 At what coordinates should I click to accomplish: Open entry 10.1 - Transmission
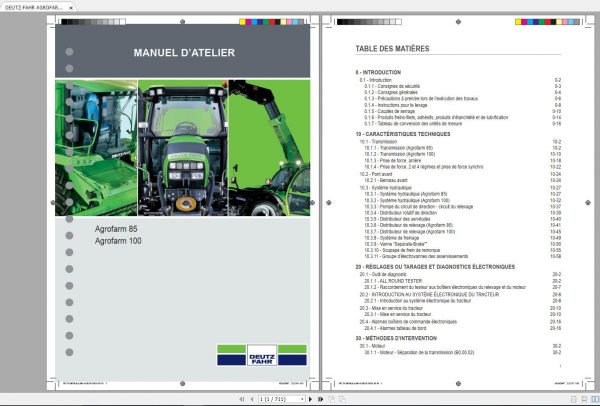(378, 142)
